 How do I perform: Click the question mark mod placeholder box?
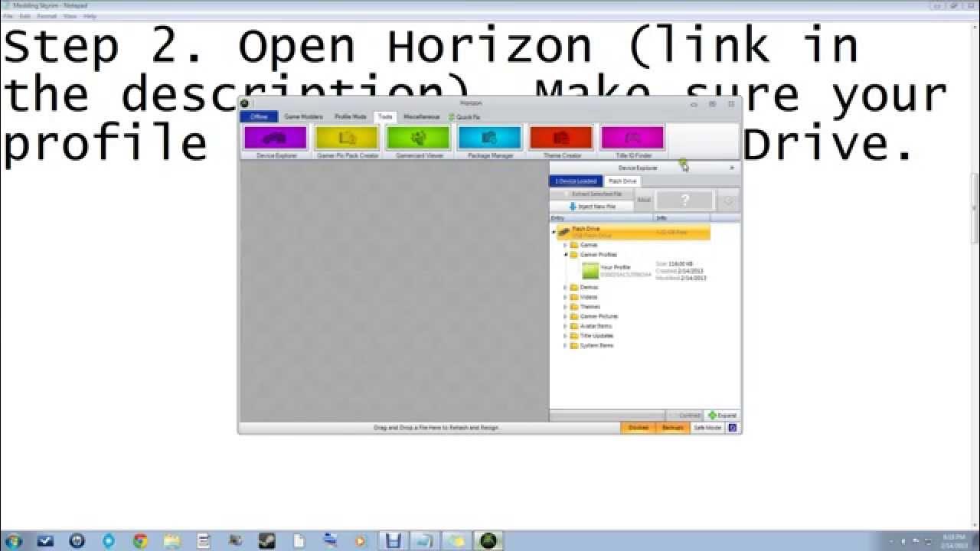(x=685, y=201)
